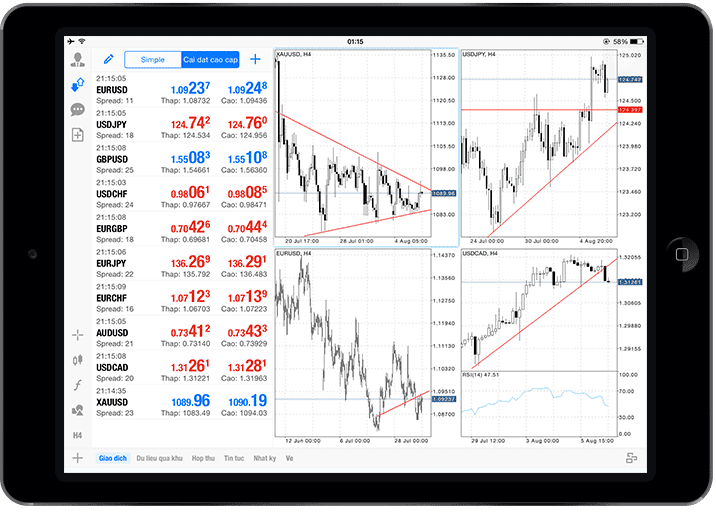Tap the new document plus icon in sidebar

[78, 135]
